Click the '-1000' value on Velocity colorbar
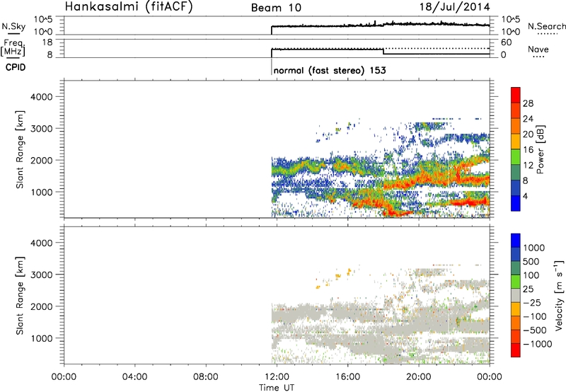 [537, 344]
